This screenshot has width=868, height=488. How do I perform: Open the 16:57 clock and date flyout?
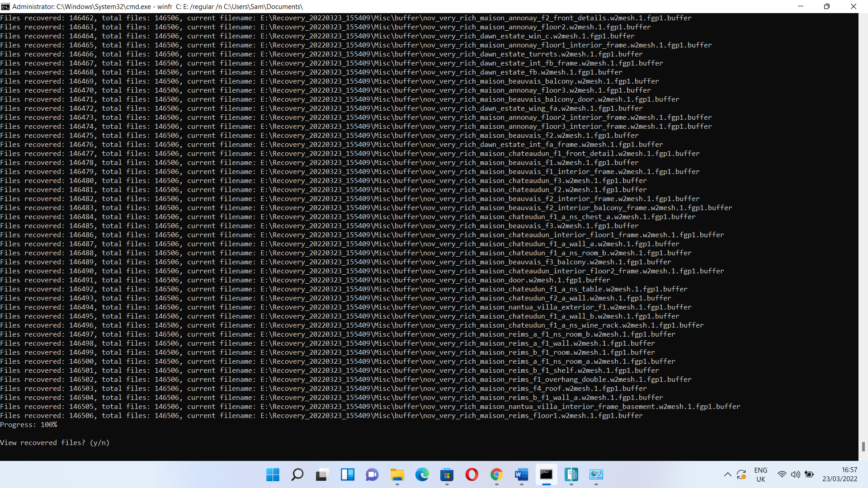[840, 474]
